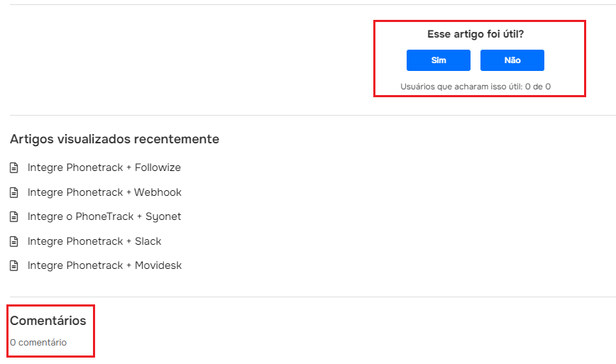Open the Integre o PhoneTrack + Syonet article

[x=104, y=216]
